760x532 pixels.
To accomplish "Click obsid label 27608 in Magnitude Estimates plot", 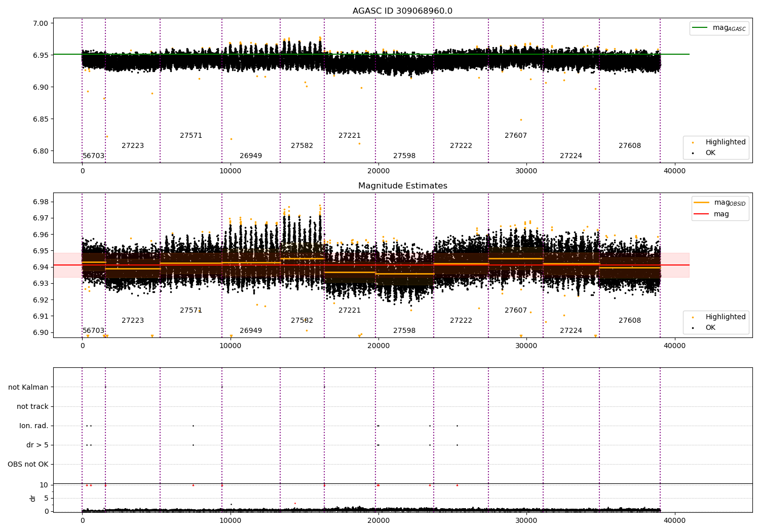I will pos(630,321).
